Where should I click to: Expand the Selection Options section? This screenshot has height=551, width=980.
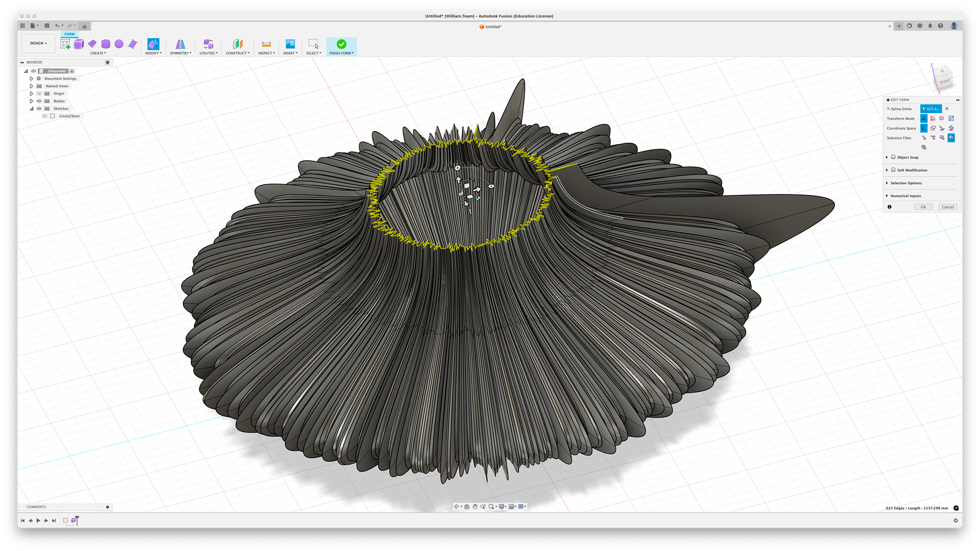(887, 183)
